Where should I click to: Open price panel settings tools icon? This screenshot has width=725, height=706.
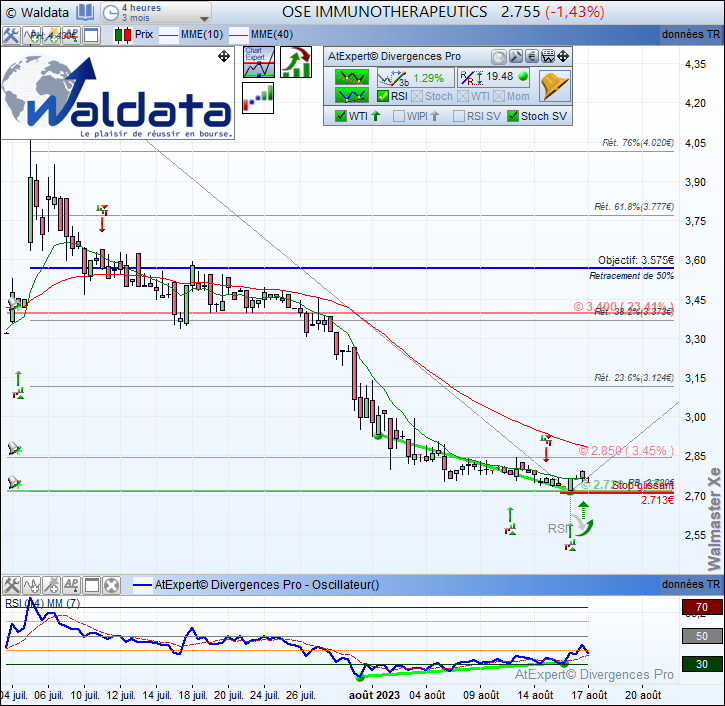(11, 35)
